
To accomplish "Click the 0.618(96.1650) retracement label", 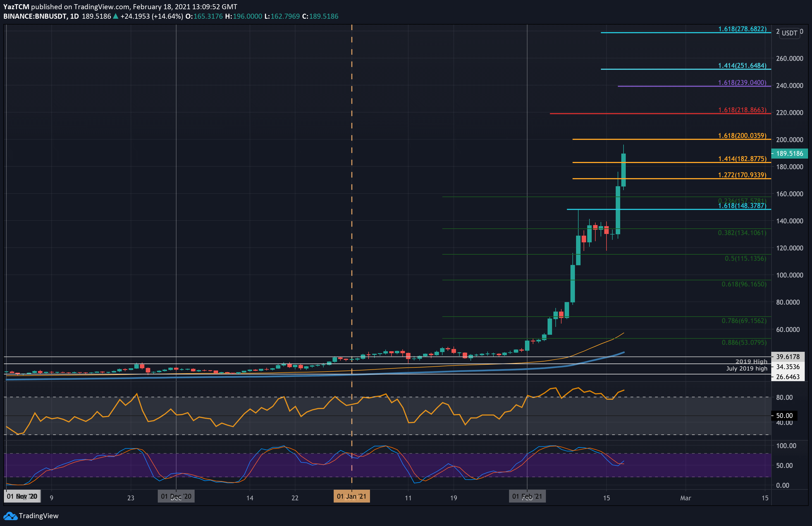I will 744,284.
